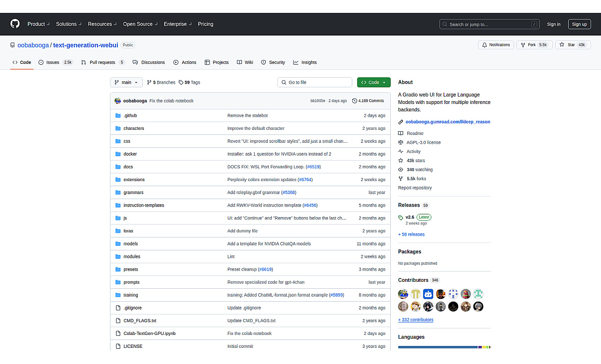Click the file icon beside .gitignore
This screenshot has height=364, width=601.
[118, 308]
